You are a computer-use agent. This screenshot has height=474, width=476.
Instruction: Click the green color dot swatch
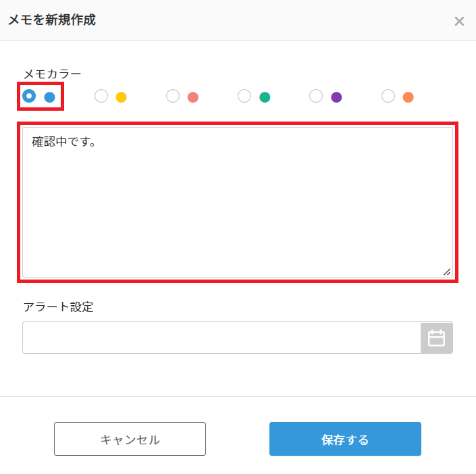pyautogui.click(x=265, y=97)
